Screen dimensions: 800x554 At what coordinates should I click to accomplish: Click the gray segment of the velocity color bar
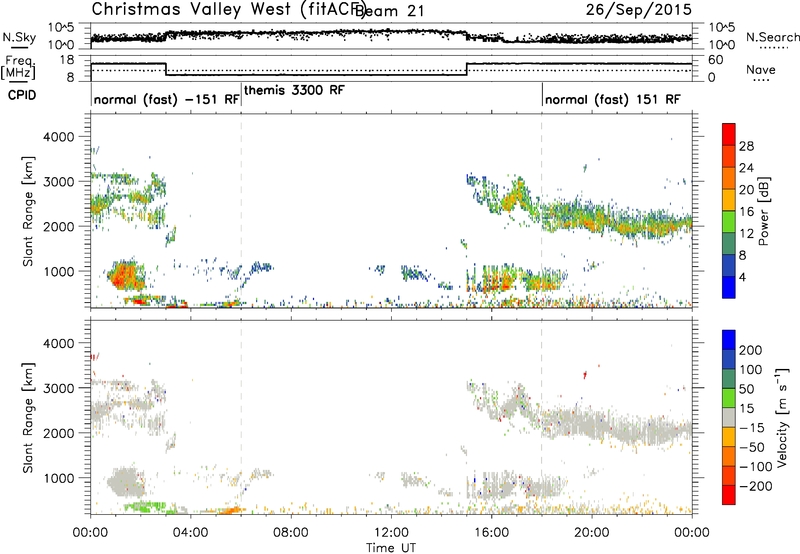click(729, 417)
